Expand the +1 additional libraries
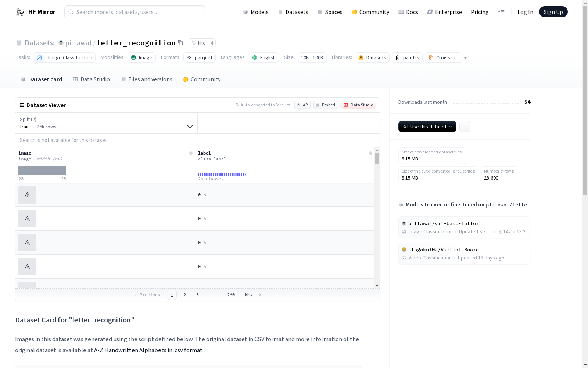588x368 pixels. pyautogui.click(x=467, y=57)
